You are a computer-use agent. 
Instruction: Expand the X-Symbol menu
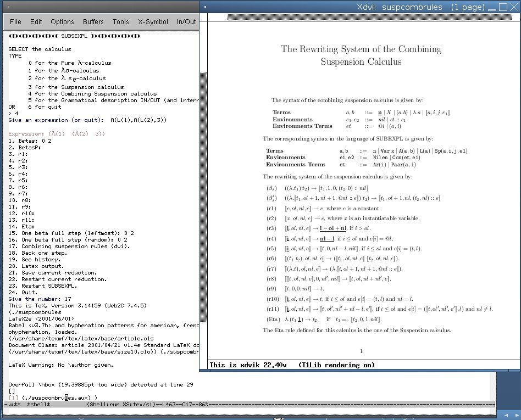[153, 22]
